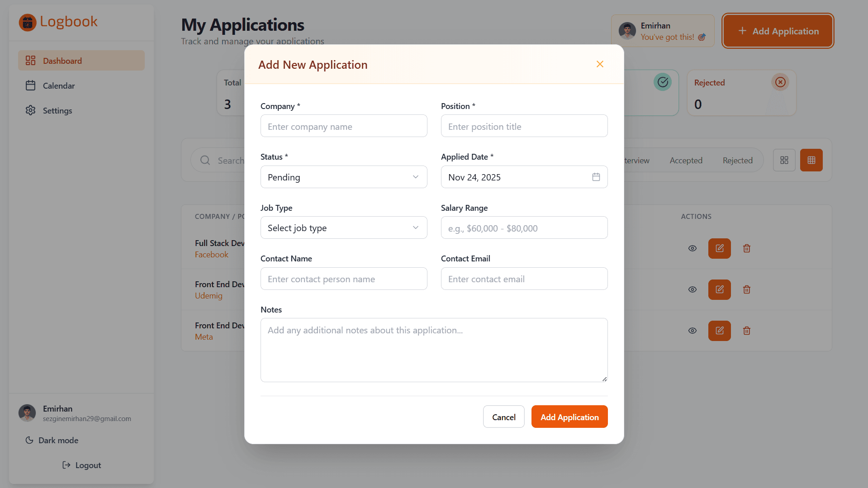Delete the Udemig application row
The image size is (868, 488).
click(747, 289)
